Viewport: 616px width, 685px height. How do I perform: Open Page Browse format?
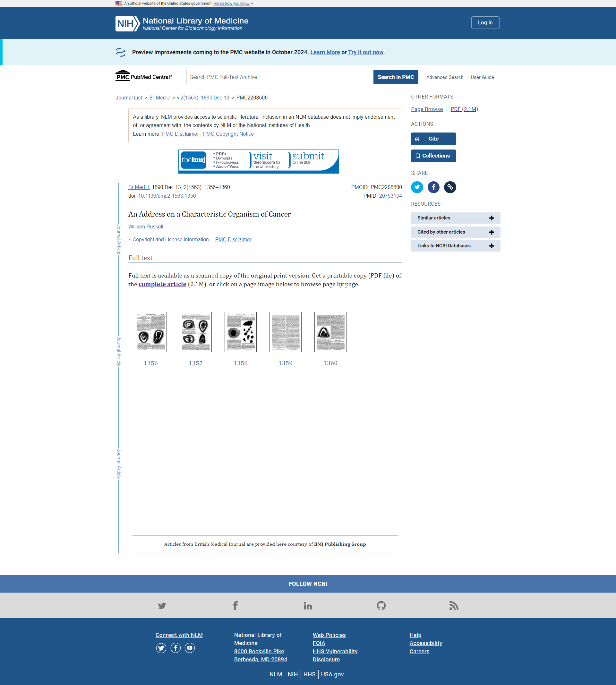coord(427,109)
